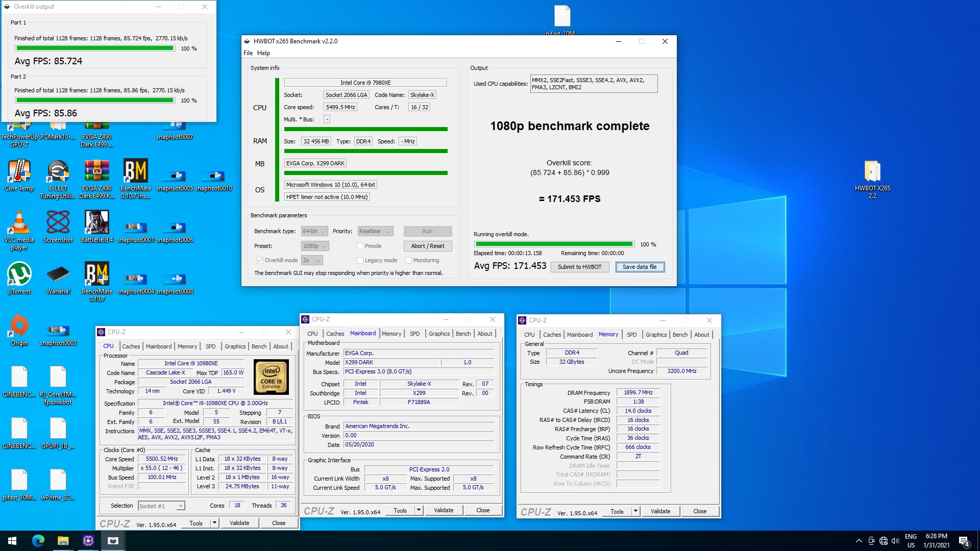
Task: Click the Intel Core i9 7980XE field
Action: (x=365, y=83)
